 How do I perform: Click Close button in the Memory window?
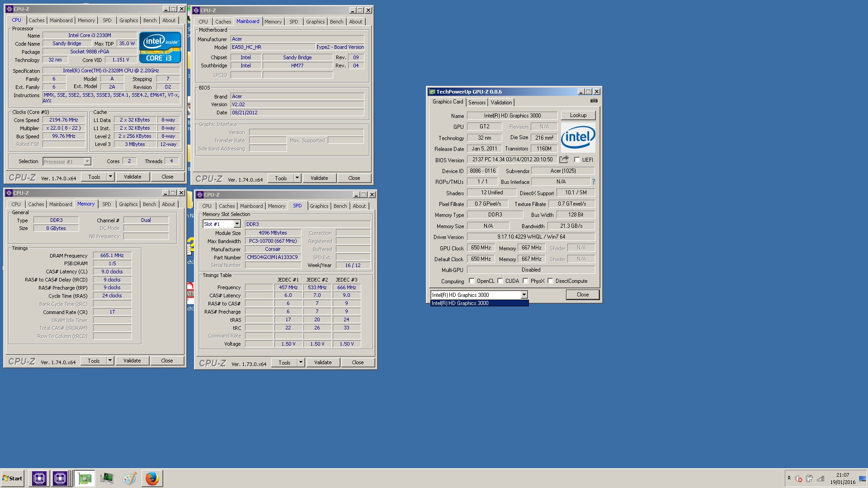167,361
